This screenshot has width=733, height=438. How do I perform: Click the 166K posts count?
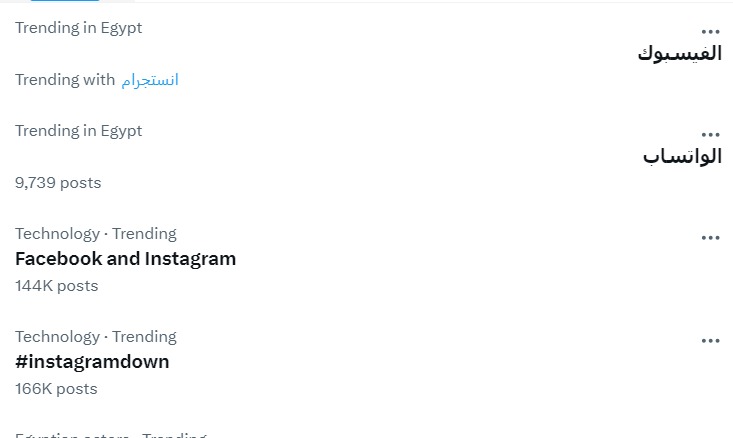(56, 389)
